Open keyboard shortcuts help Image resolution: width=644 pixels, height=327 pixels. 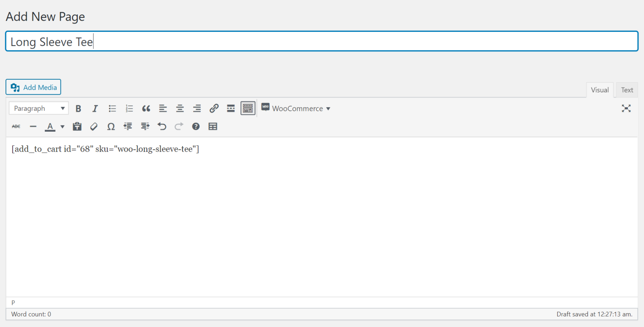(x=196, y=127)
